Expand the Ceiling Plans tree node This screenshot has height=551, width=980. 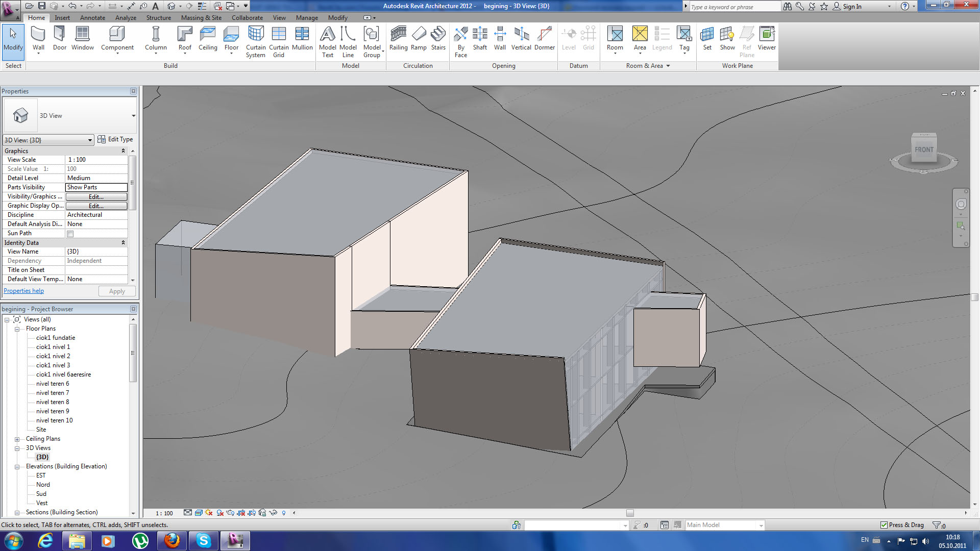(x=17, y=439)
